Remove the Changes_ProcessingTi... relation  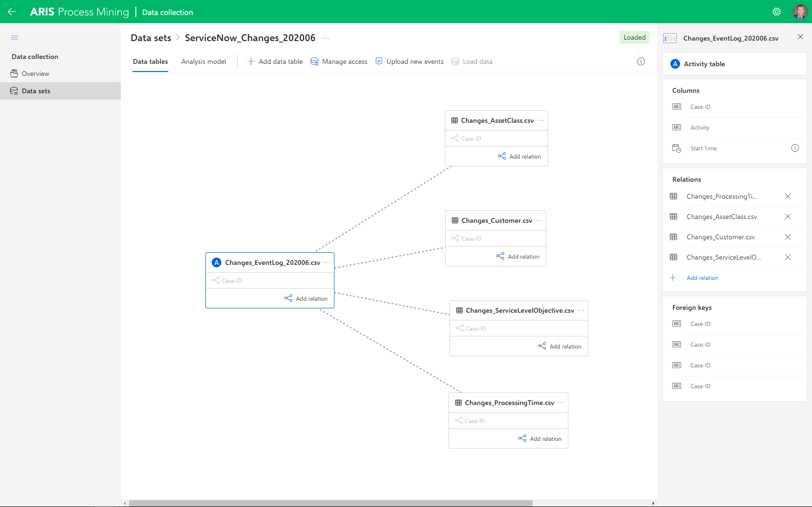(788, 196)
